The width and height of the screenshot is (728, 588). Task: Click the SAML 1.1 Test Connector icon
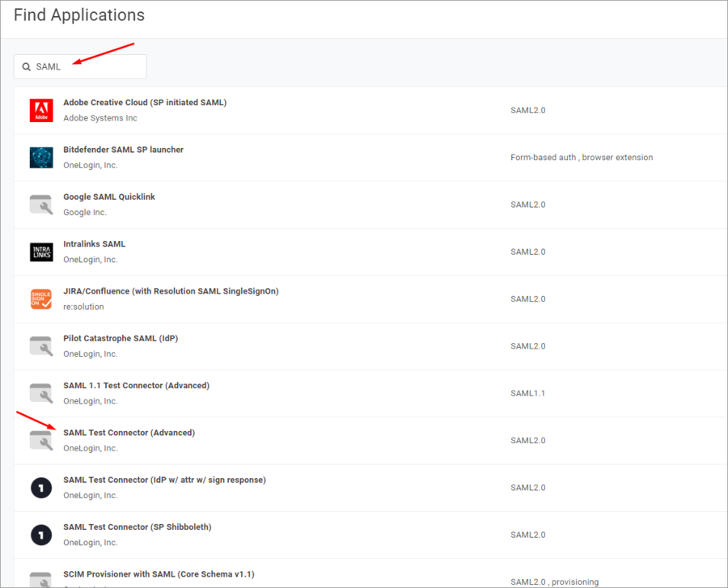pos(41,393)
